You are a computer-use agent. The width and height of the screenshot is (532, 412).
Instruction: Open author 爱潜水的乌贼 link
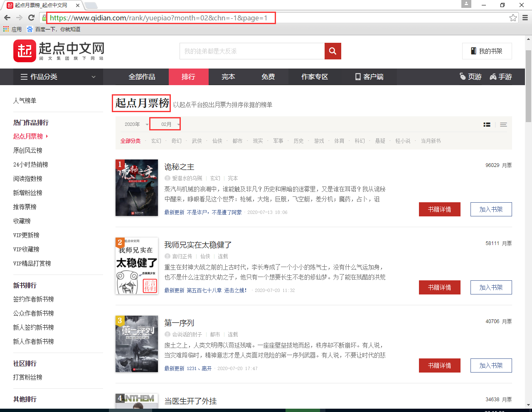(187, 178)
